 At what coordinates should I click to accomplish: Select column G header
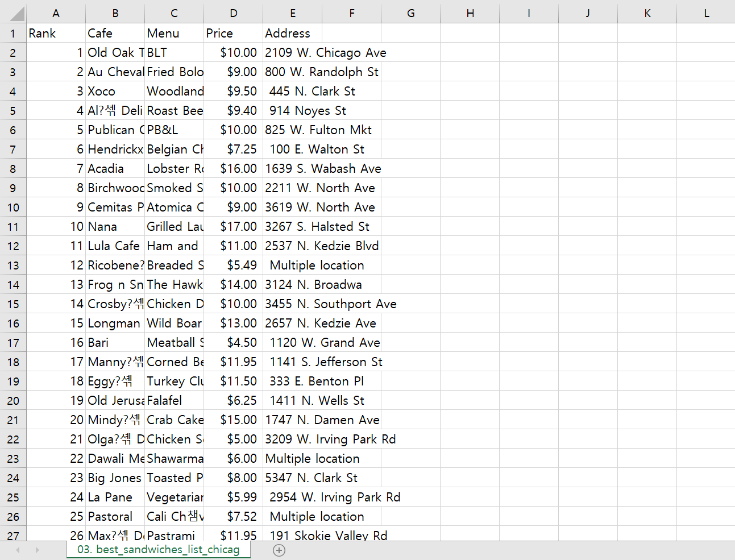(x=410, y=13)
